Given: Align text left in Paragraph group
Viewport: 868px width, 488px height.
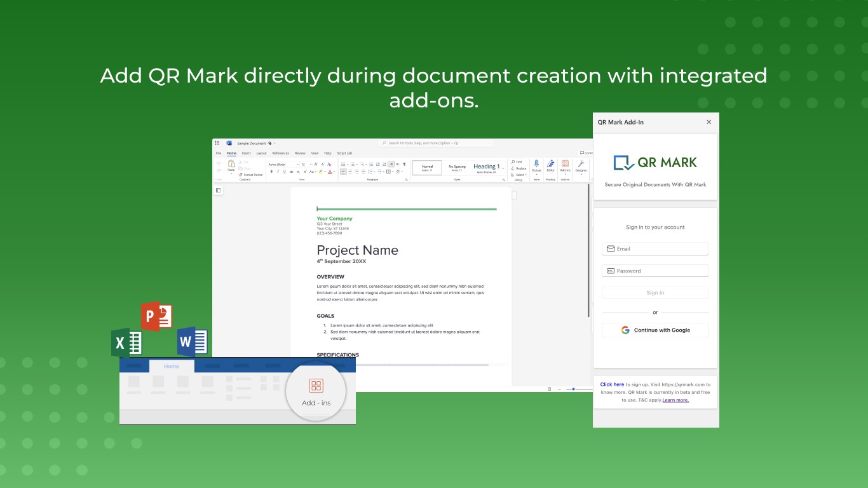Looking at the screenshot, I should click(344, 172).
